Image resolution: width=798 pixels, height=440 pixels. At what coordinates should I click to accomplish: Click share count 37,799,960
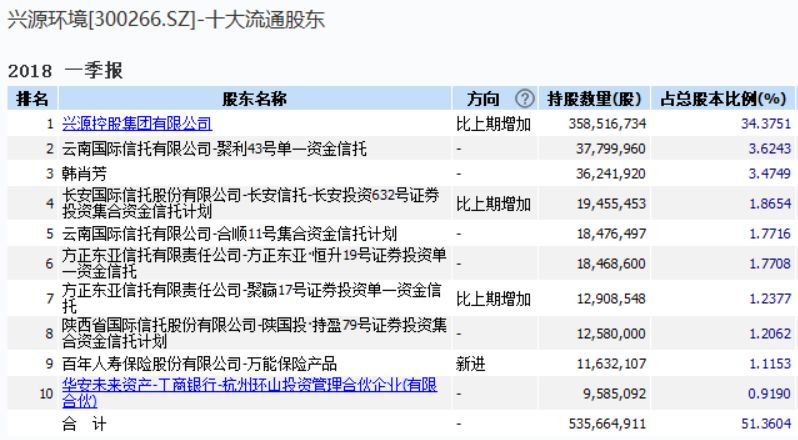coord(611,149)
